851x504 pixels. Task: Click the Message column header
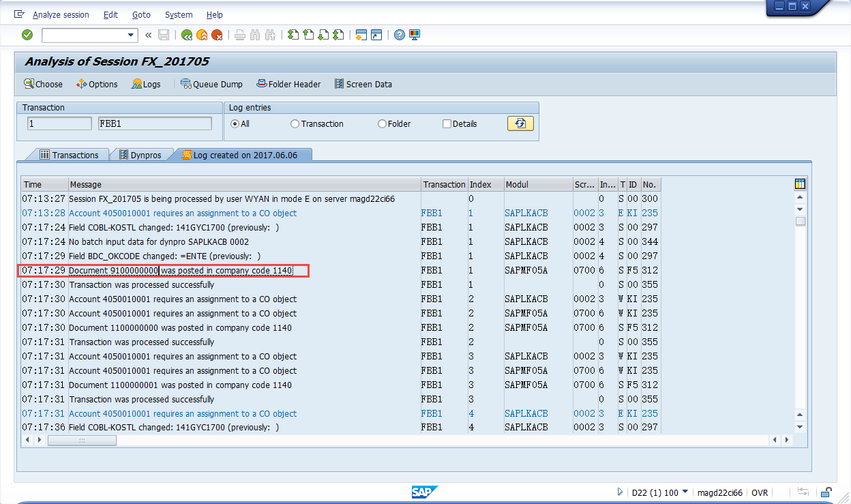245,184
